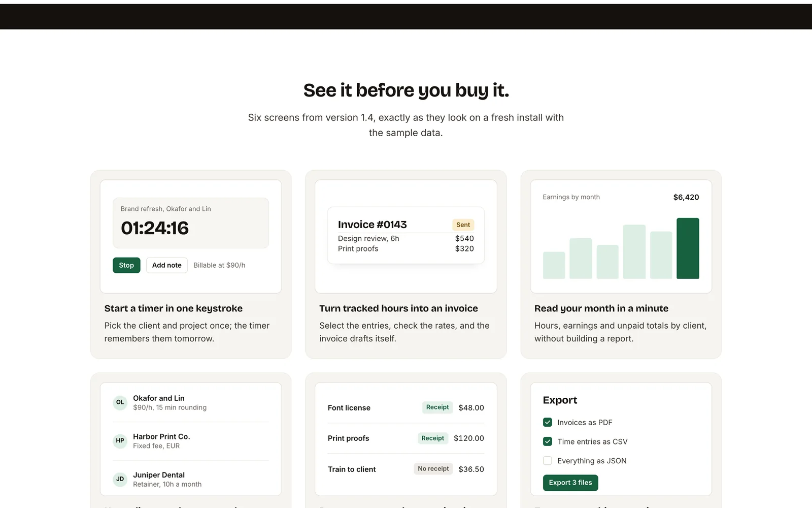The width and height of the screenshot is (812, 508).
Task: Click the $320 invoice amount
Action: (x=464, y=248)
